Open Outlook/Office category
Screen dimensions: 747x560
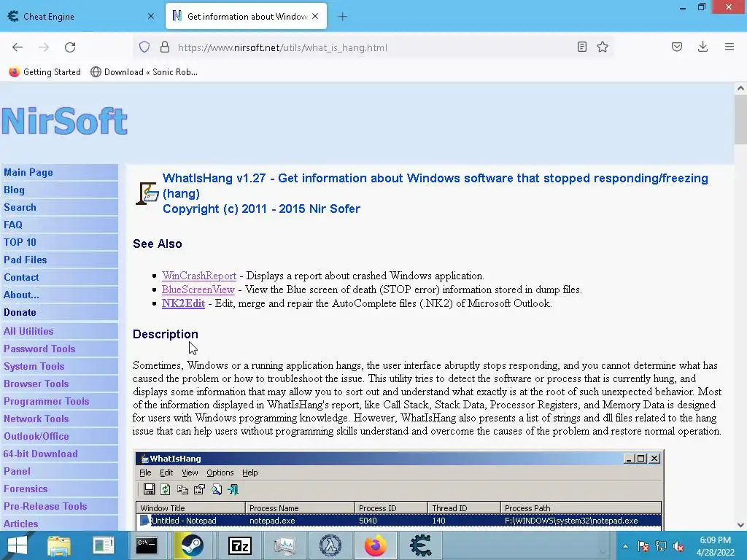tap(36, 436)
